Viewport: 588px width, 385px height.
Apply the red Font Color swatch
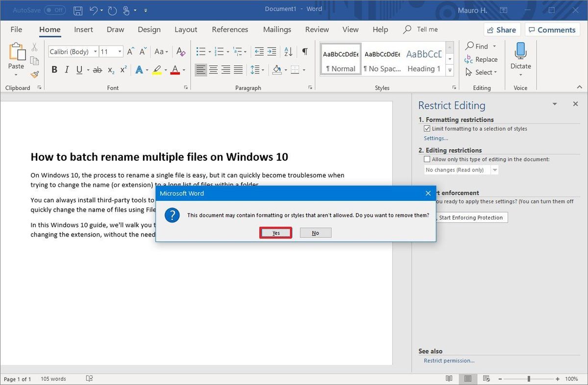click(x=175, y=70)
